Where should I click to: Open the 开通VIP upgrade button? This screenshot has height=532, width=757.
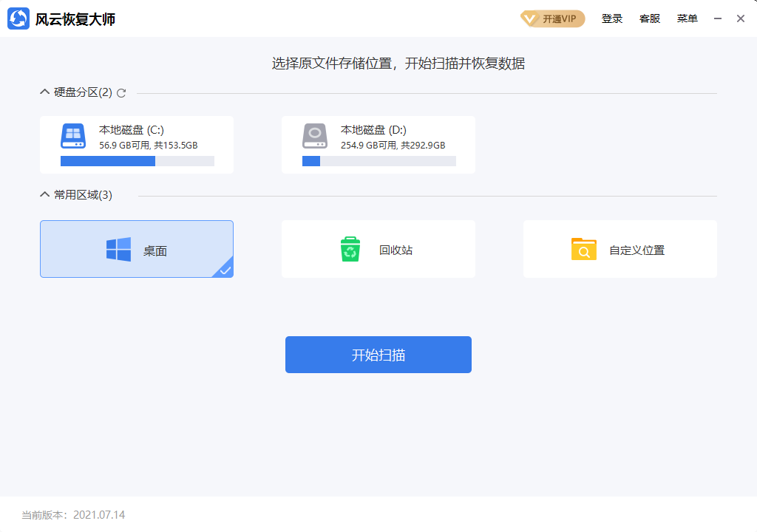coord(553,18)
